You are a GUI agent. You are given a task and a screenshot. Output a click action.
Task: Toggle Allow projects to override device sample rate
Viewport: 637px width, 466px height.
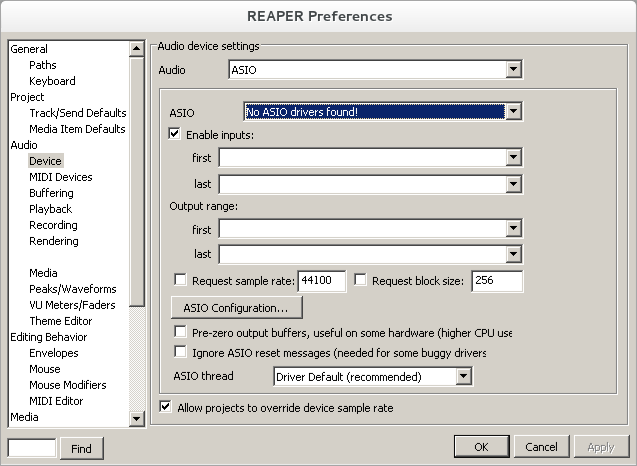[165, 407]
